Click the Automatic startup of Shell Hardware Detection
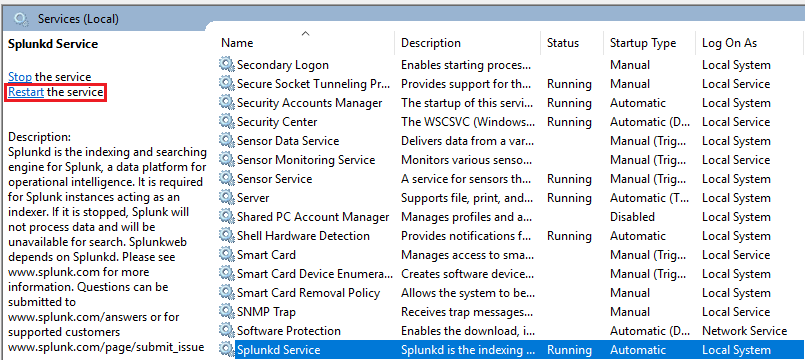Image resolution: width=805 pixels, height=360 pixels. tap(638, 236)
